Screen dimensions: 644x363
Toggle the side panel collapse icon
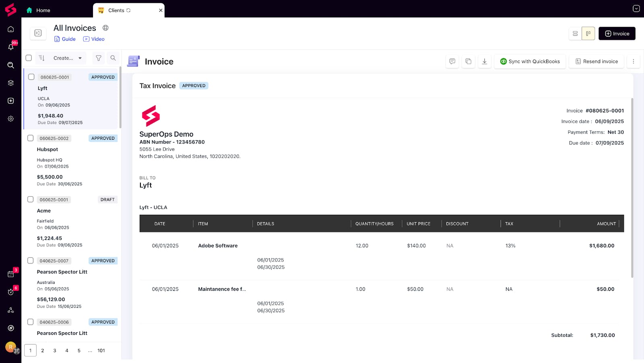click(x=38, y=33)
